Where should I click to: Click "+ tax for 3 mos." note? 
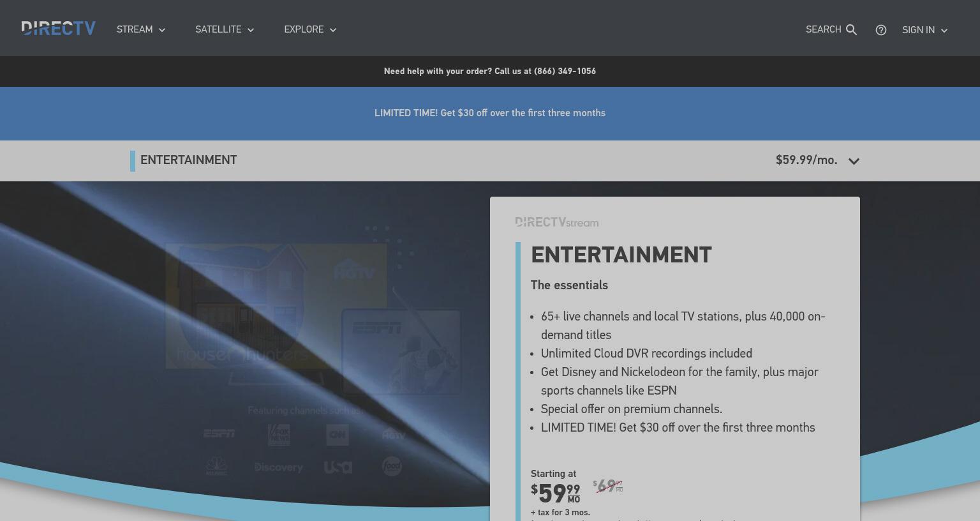[560, 513]
